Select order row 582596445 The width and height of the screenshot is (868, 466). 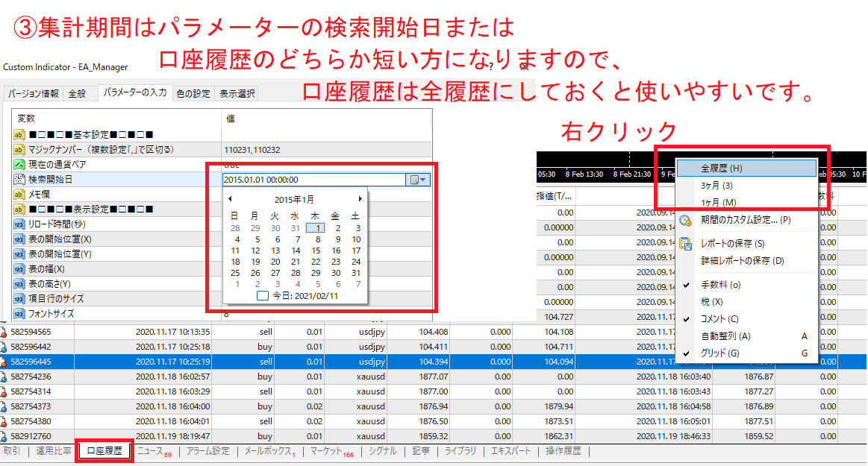pos(434,362)
